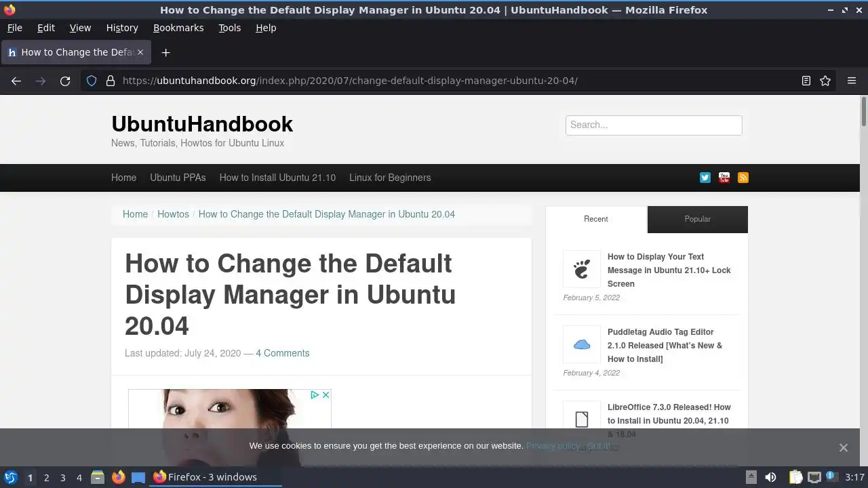Click the LibreOffice document thumbnail
868x488 pixels.
click(582, 419)
